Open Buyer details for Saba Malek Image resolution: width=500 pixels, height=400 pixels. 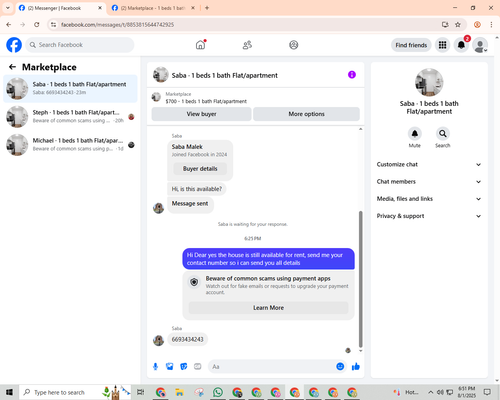click(x=200, y=169)
